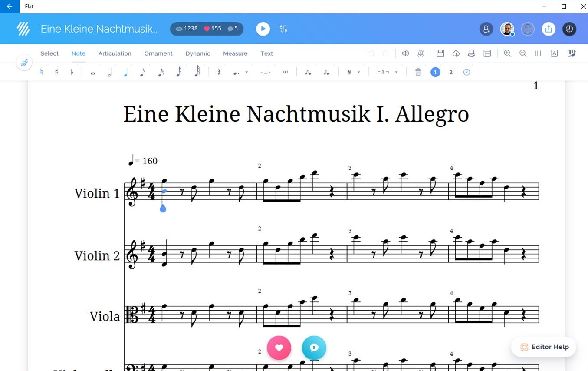Open the Measure toolbar tab
588x371 pixels.
[x=235, y=53]
